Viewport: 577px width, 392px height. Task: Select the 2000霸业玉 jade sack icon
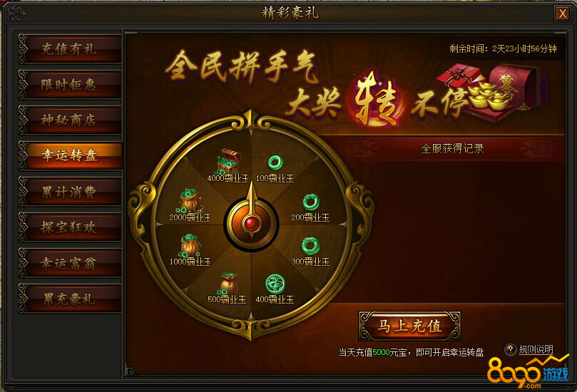click(x=190, y=200)
